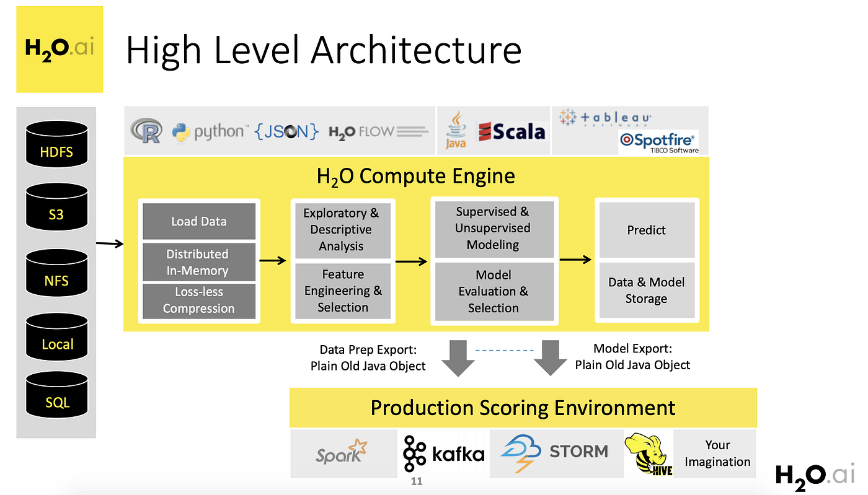The width and height of the screenshot is (868, 495).
Task: Click the Feature Engineering & Selection box
Action: pyautogui.click(x=343, y=291)
